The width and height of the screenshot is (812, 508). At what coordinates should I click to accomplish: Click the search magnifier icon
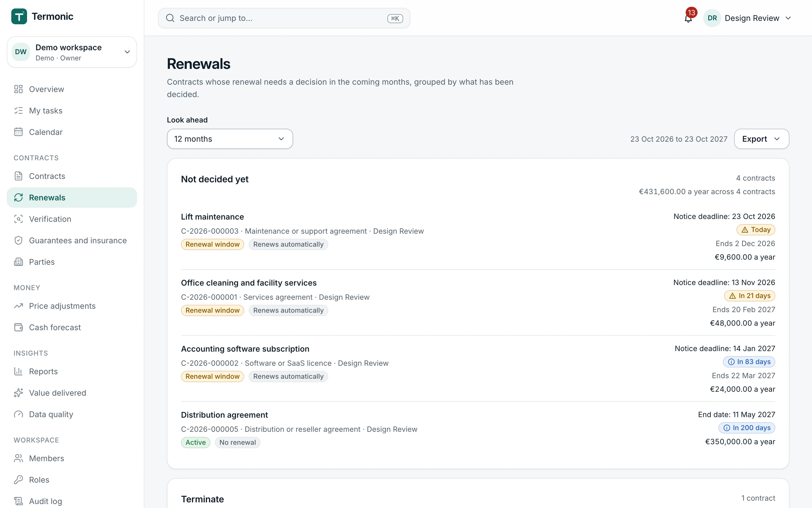(x=170, y=18)
